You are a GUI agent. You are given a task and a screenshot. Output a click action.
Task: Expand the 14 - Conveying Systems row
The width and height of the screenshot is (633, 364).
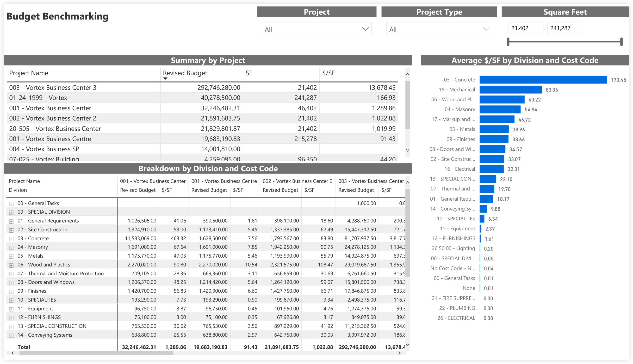pos(11,336)
